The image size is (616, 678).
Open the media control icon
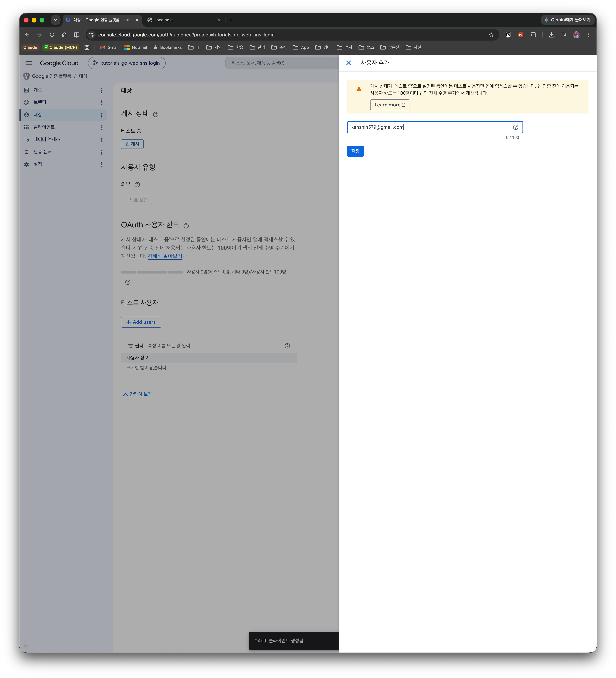[564, 35]
